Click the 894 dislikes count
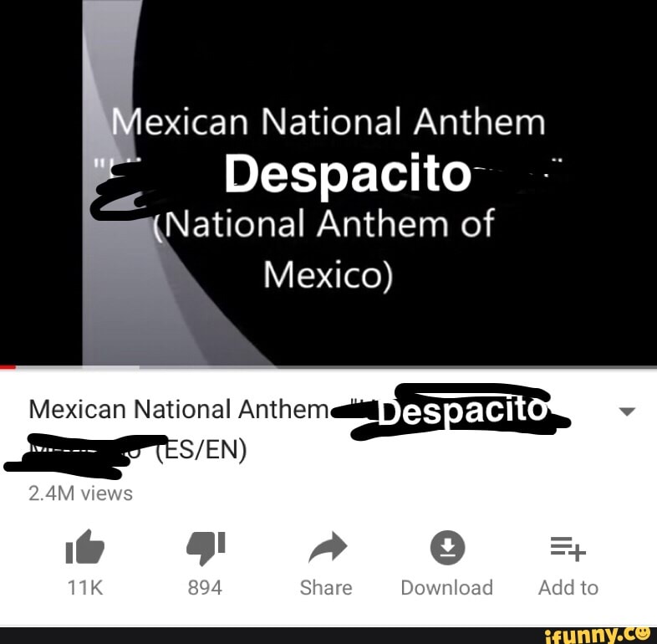 pyautogui.click(x=205, y=587)
